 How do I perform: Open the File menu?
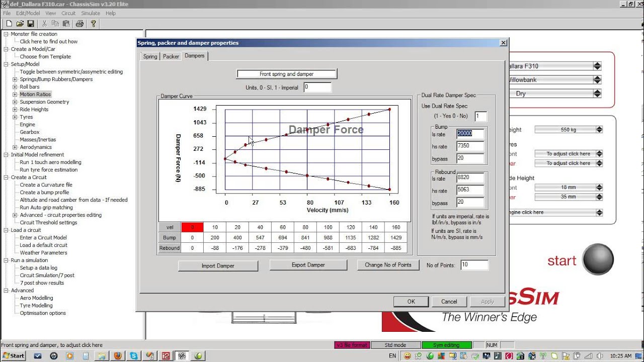pyautogui.click(x=7, y=13)
